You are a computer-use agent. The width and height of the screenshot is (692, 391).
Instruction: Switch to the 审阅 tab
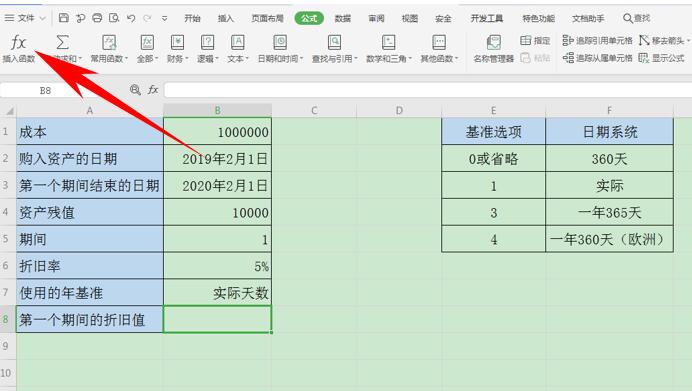376,18
